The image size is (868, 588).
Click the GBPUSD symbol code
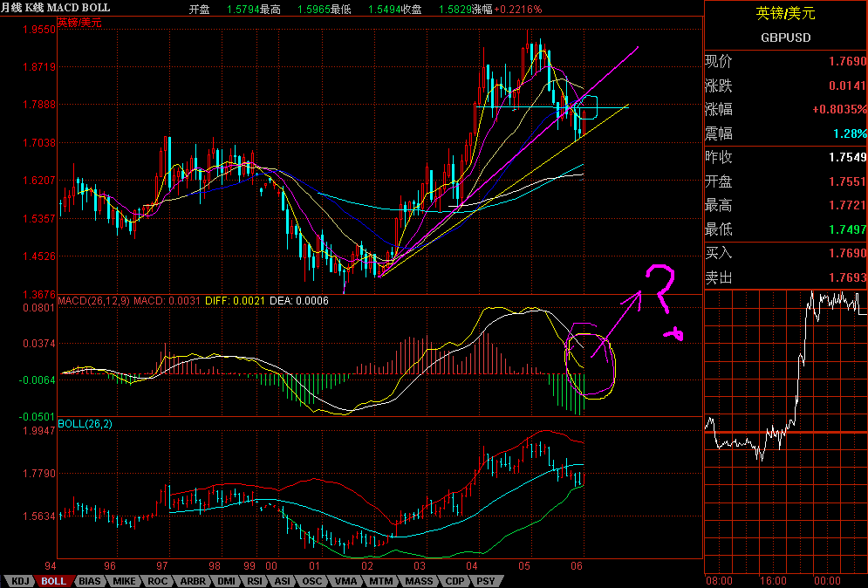point(785,38)
